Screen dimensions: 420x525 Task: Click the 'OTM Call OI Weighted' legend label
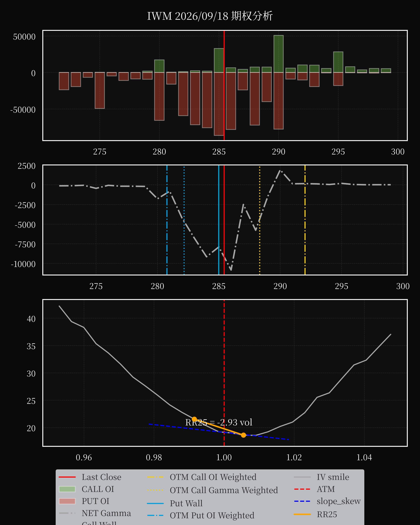tap(213, 477)
